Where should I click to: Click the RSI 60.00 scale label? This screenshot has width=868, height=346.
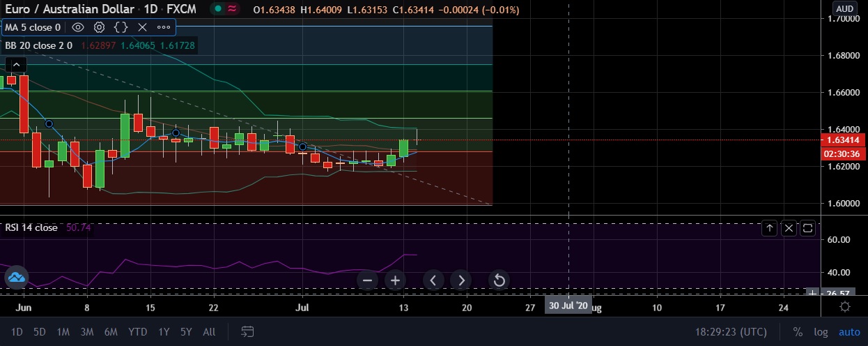point(840,239)
